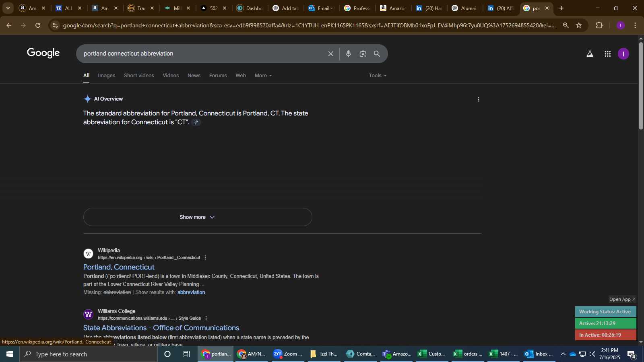Viewport: 644px width, 362px height.
Task: Open the tab search dropdown arrow
Action: pos(8,8)
